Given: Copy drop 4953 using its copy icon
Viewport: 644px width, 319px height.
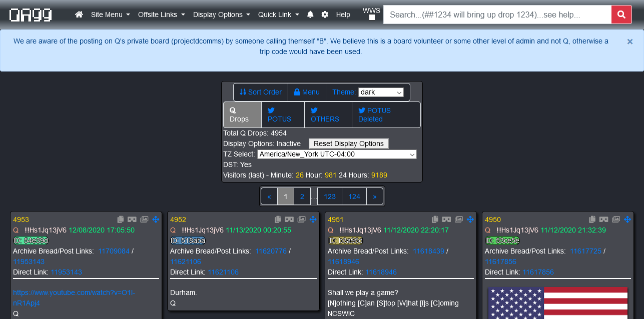Looking at the screenshot, I should click(x=121, y=219).
